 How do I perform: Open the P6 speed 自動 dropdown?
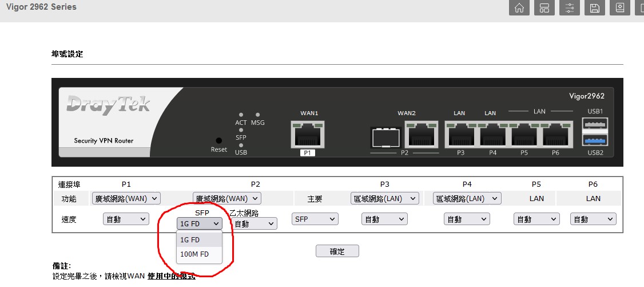coord(593,219)
